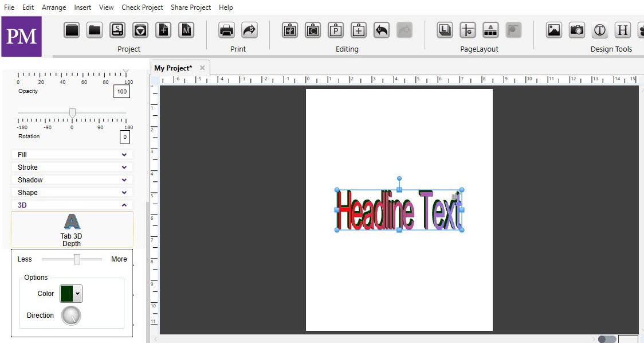The width and height of the screenshot is (644, 343).
Task: Copy selection using the C clipboard icon
Action: (313, 30)
